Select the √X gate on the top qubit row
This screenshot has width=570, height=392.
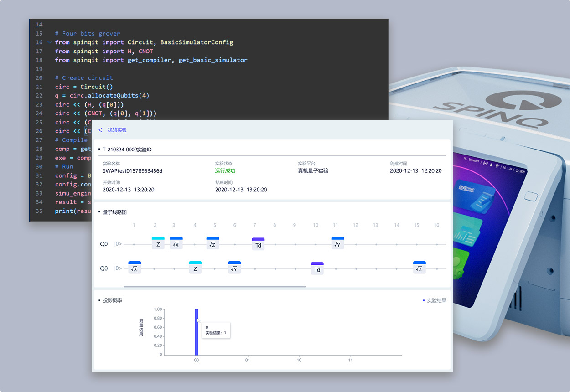[176, 243]
